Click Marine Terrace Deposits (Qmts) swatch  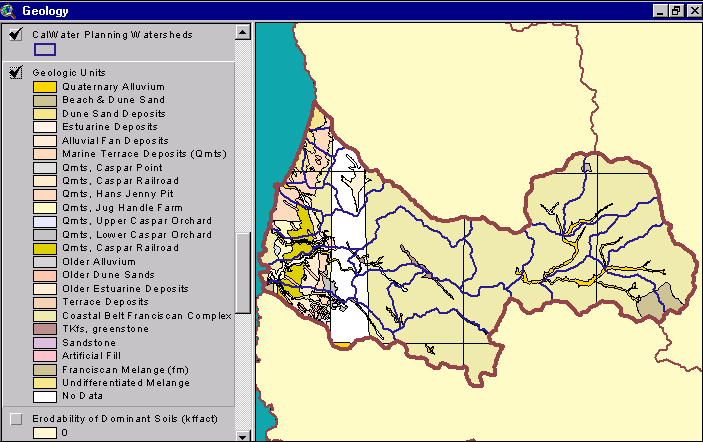coord(45,154)
